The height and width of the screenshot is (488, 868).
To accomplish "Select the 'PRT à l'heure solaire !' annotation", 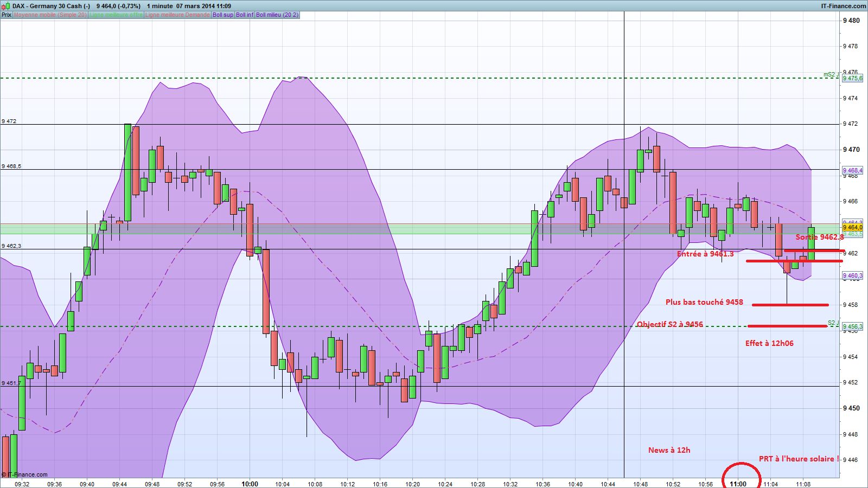I will pos(799,459).
